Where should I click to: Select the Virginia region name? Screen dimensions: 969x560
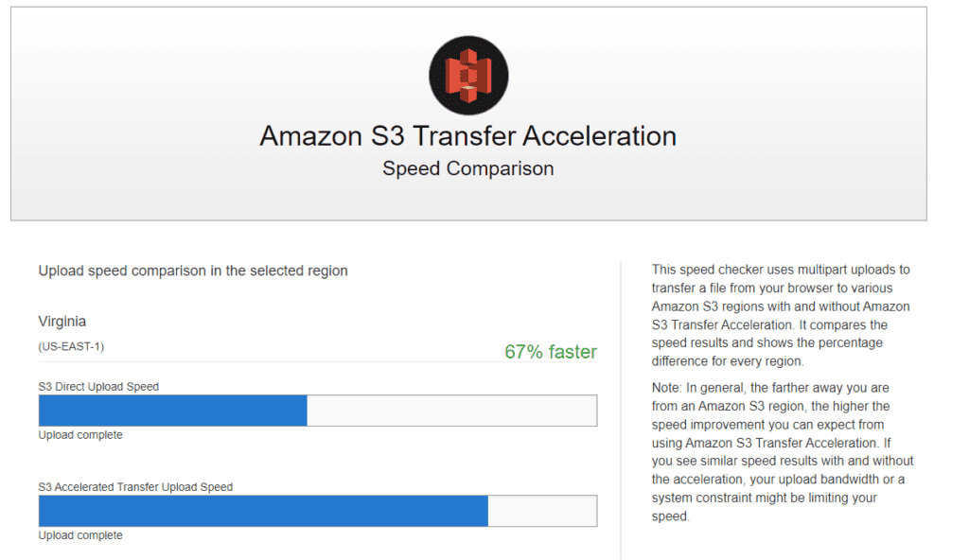[62, 322]
